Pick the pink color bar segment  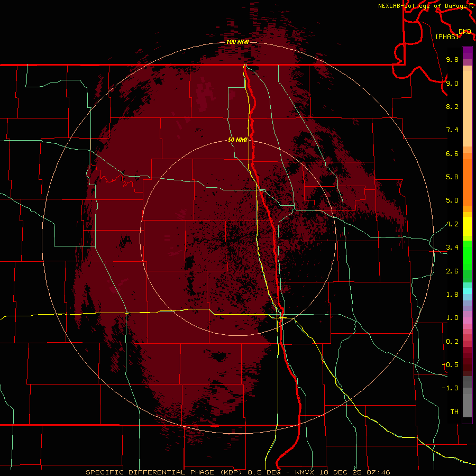pos(467,321)
